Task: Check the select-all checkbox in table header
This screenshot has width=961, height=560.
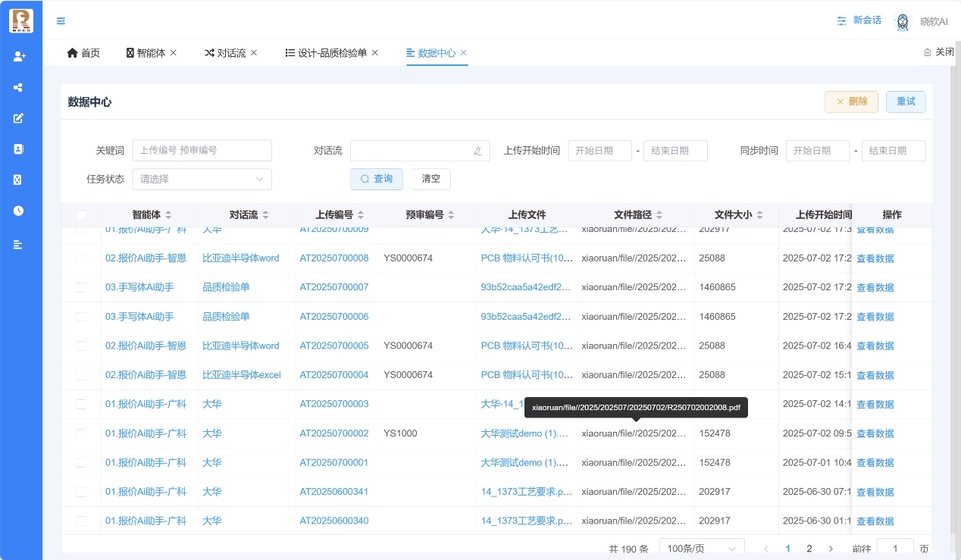Action: tap(81, 215)
